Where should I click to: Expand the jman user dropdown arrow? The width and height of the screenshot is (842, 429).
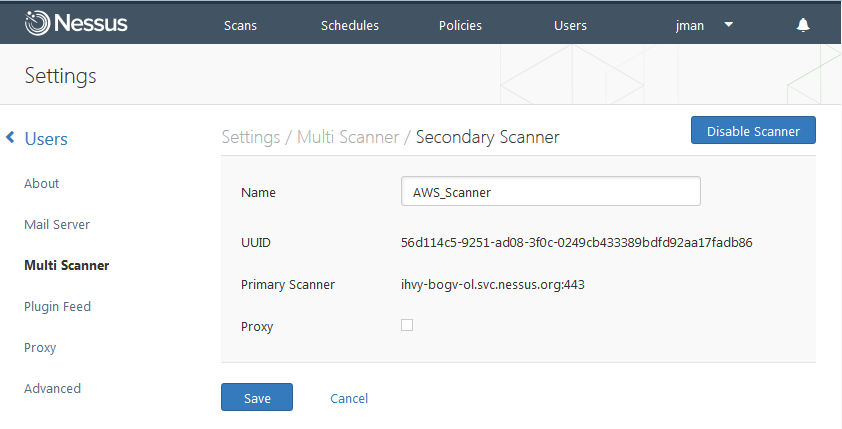pos(729,24)
